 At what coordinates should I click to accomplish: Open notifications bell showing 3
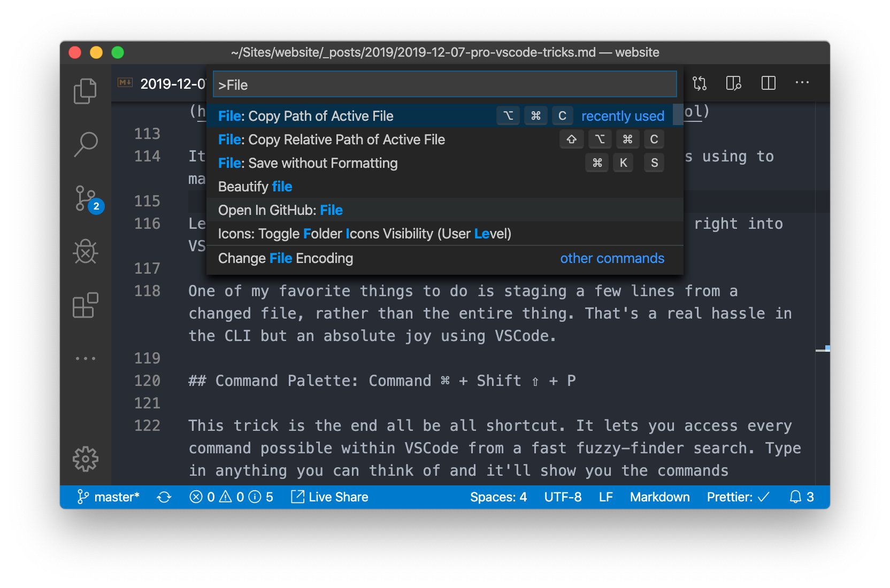click(x=801, y=497)
